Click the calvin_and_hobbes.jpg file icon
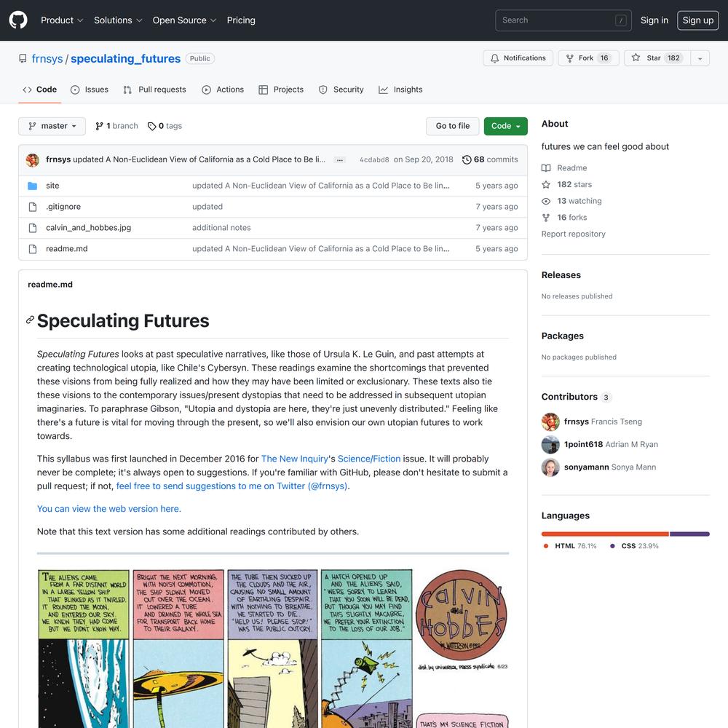The height and width of the screenshot is (728, 728). (33, 227)
